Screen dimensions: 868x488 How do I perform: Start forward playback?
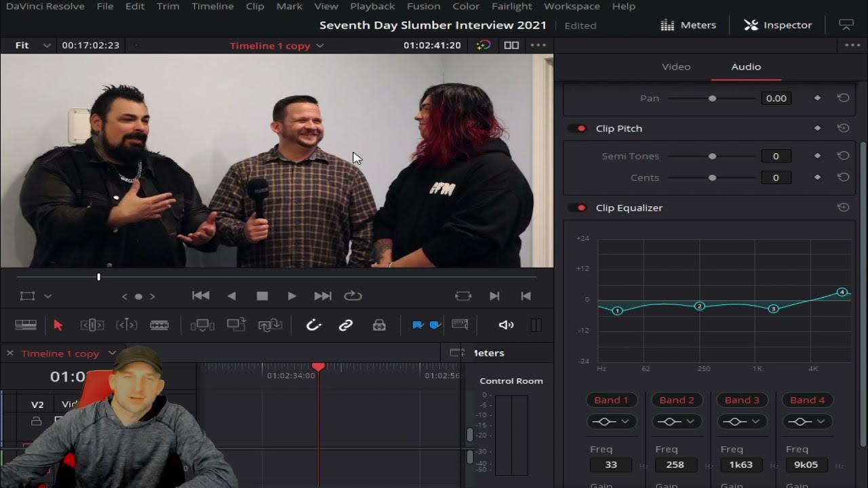click(292, 296)
